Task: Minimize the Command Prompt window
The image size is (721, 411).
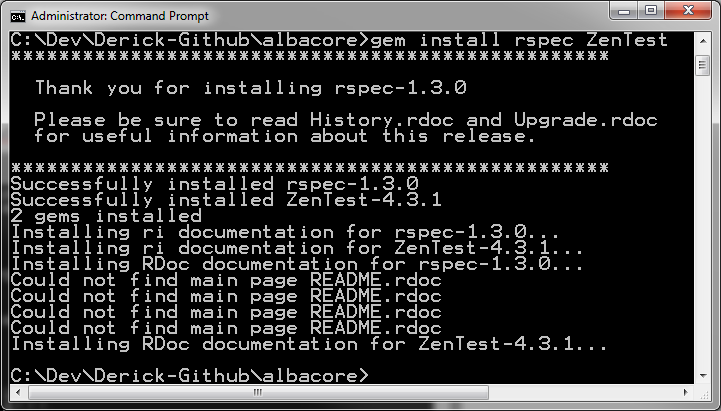Action: pos(624,11)
